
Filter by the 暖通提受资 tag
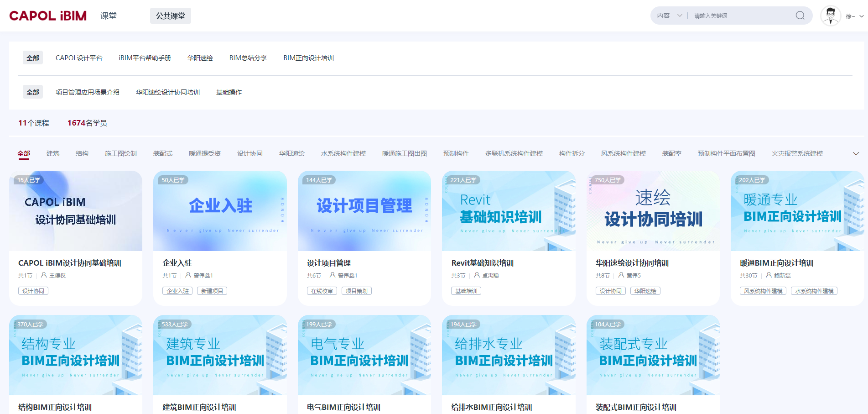pos(205,153)
